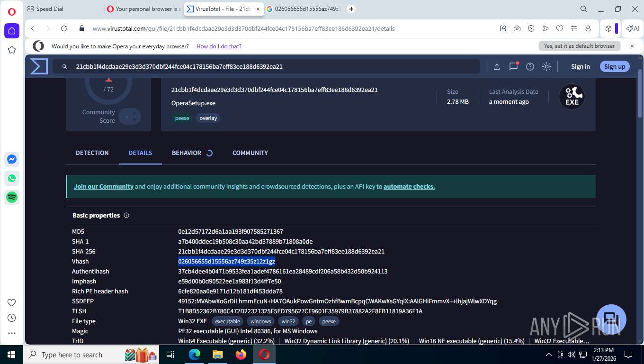Open the Opera AI assistant
The image size is (644, 364).
(633, 28)
